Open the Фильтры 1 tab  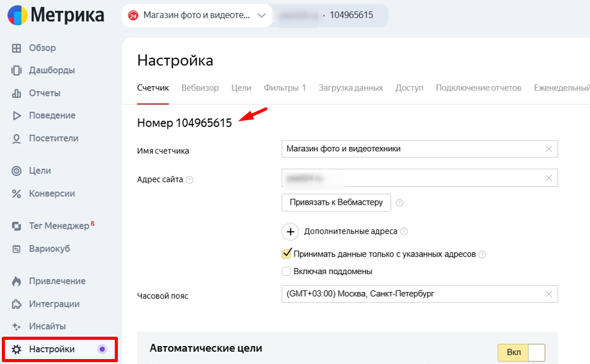click(285, 88)
